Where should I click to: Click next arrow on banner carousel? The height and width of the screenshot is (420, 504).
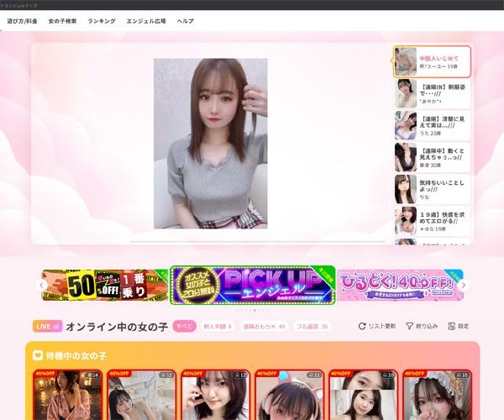[x=463, y=285]
